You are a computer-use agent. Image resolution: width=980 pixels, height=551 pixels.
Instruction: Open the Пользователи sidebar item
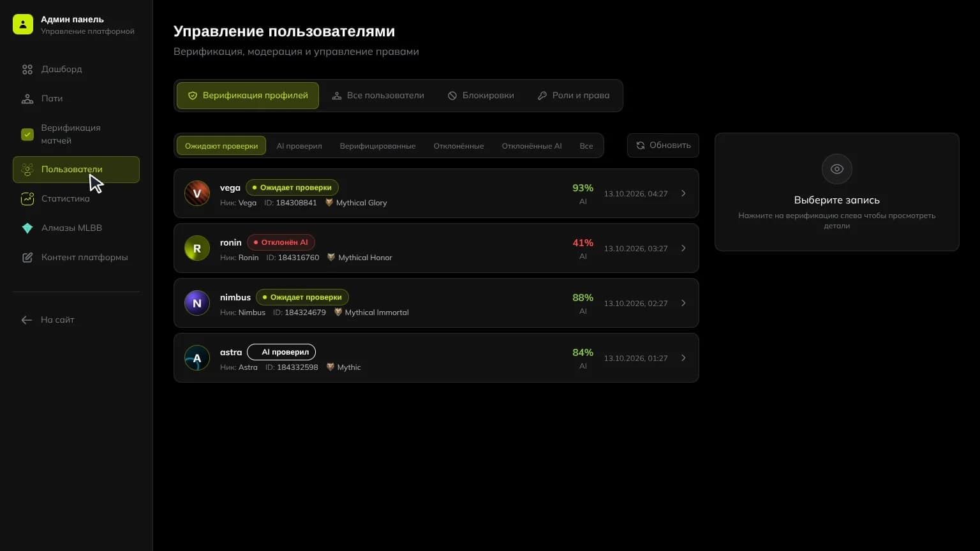pyautogui.click(x=76, y=170)
